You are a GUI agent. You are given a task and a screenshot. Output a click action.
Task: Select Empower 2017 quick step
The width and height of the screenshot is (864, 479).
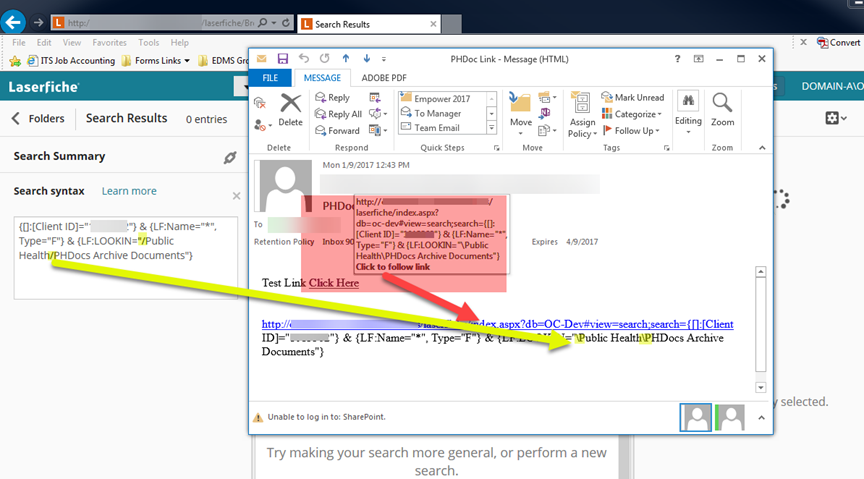coord(441,99)
